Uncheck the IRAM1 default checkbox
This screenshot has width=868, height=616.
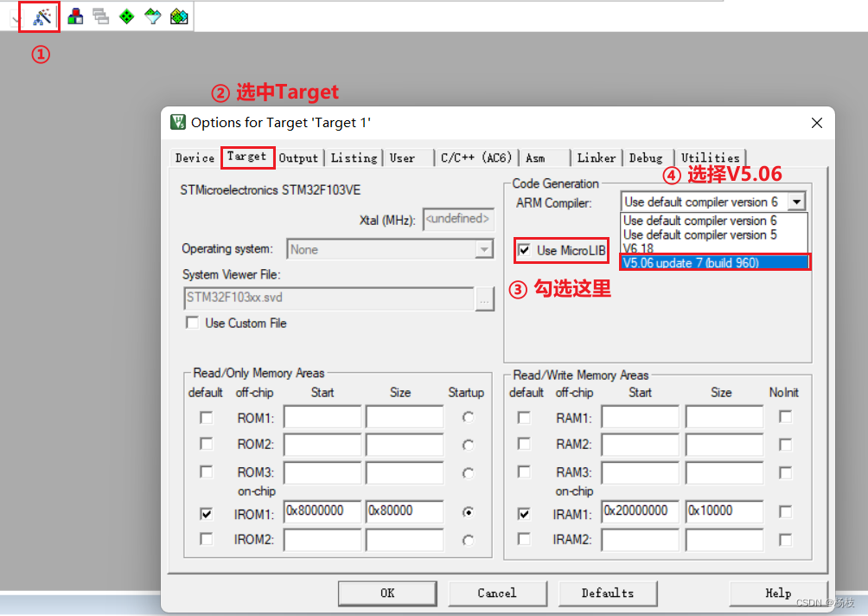click(524, 514)
